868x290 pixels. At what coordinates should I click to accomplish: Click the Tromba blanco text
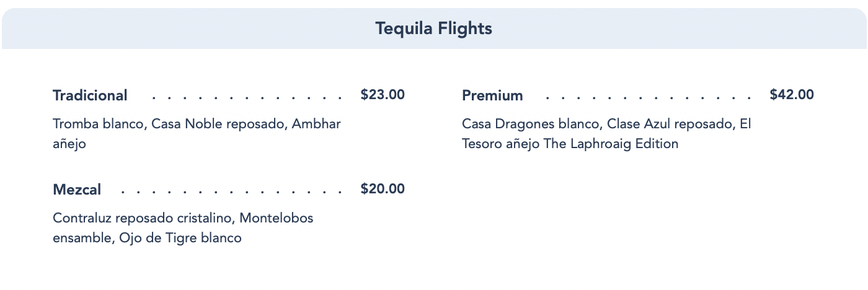[x=98, y=124]
